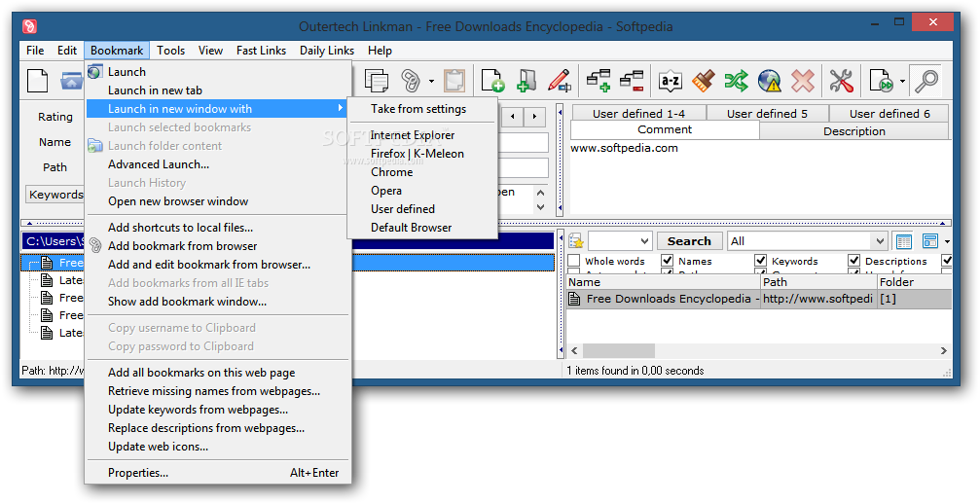The image size is (980, 504).
Task: Click the chain-link icon in the toolbar
Action: point(411,81)
